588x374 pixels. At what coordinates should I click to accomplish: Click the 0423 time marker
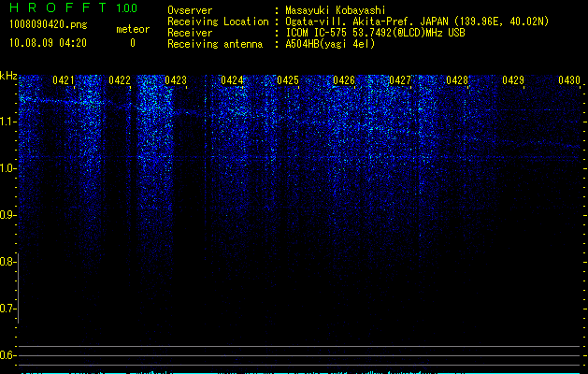(176, 80)
